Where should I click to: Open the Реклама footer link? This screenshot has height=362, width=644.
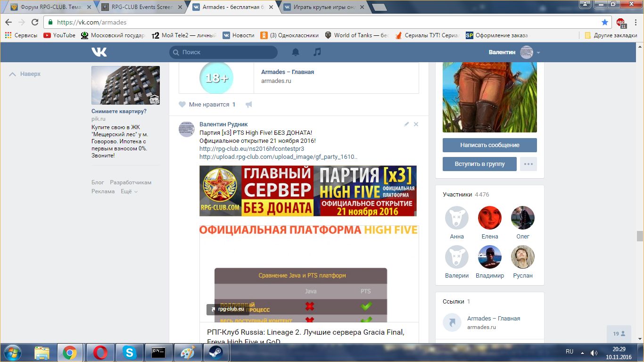(103, 191)
